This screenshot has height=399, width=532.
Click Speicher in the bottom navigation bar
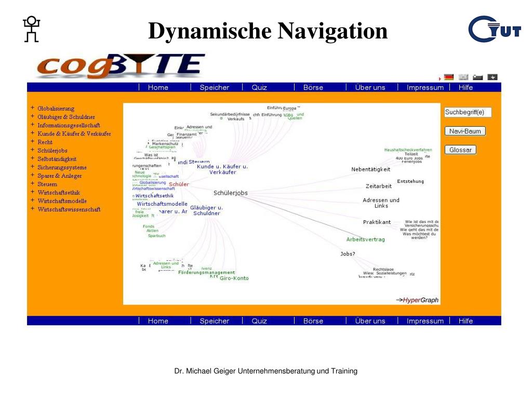pos(215,321)
